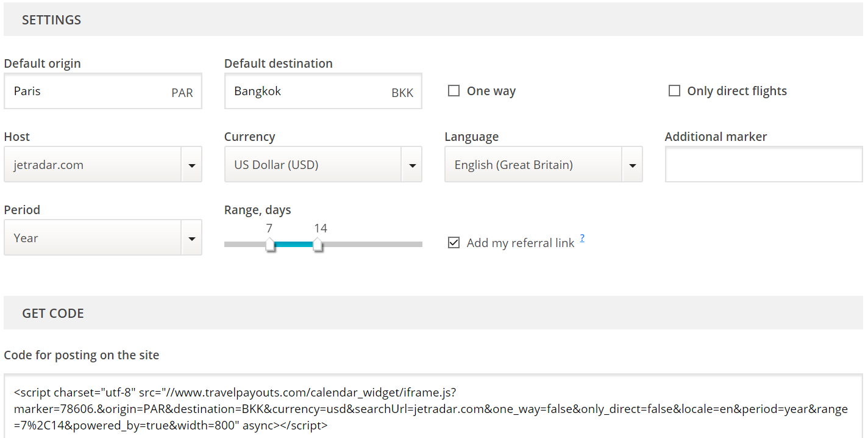Click the Default destination label

click(279, 63)
